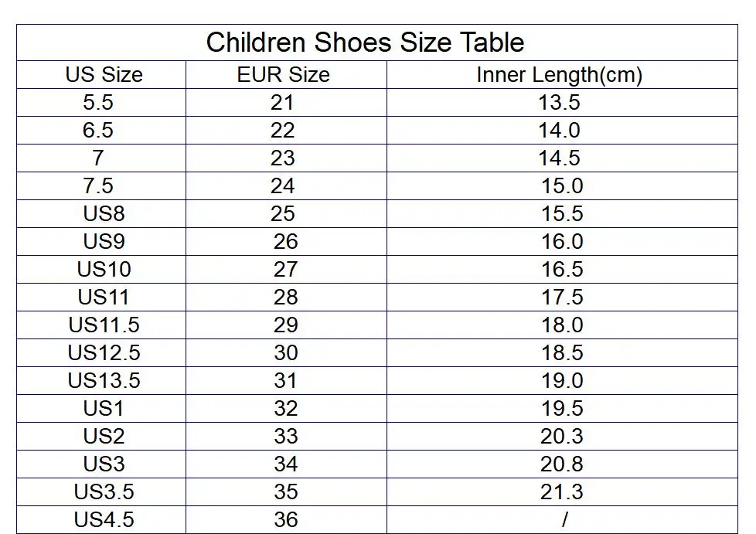Screen dimensions: 756x534
Task: Click EUR size 34 cell
Action: click(x=285, y=464)
